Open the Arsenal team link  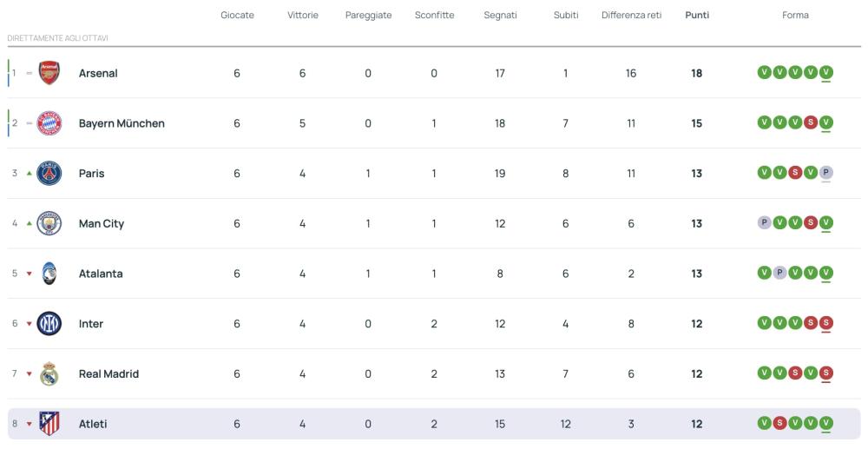tap(98, 74)
